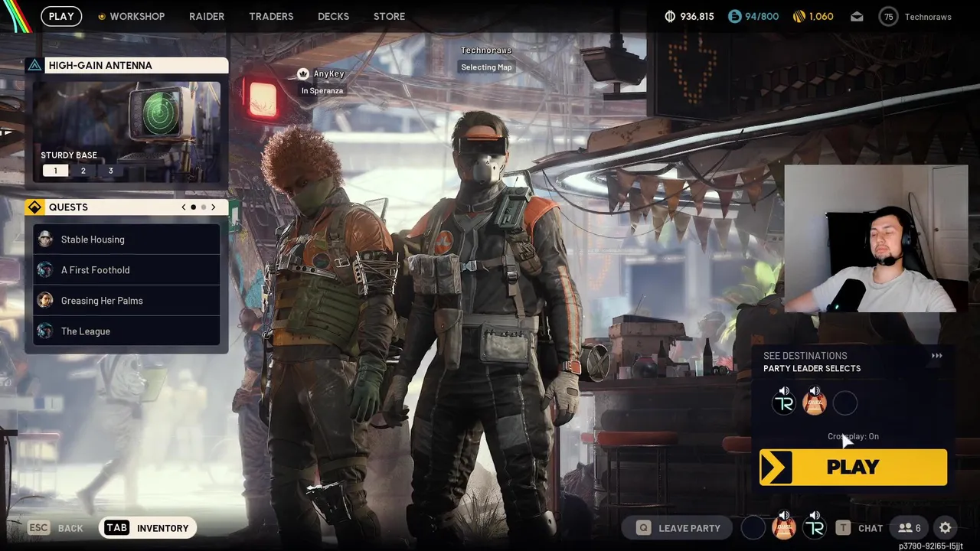Toggle the Crossplay: On setting

pyautogui.click(x=853, y=436)
